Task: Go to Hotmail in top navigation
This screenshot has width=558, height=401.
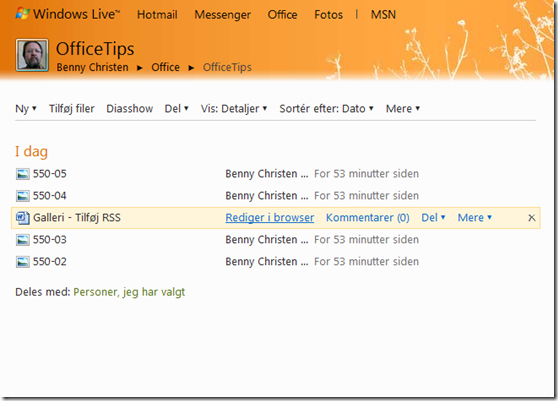Action: (157, 15)
